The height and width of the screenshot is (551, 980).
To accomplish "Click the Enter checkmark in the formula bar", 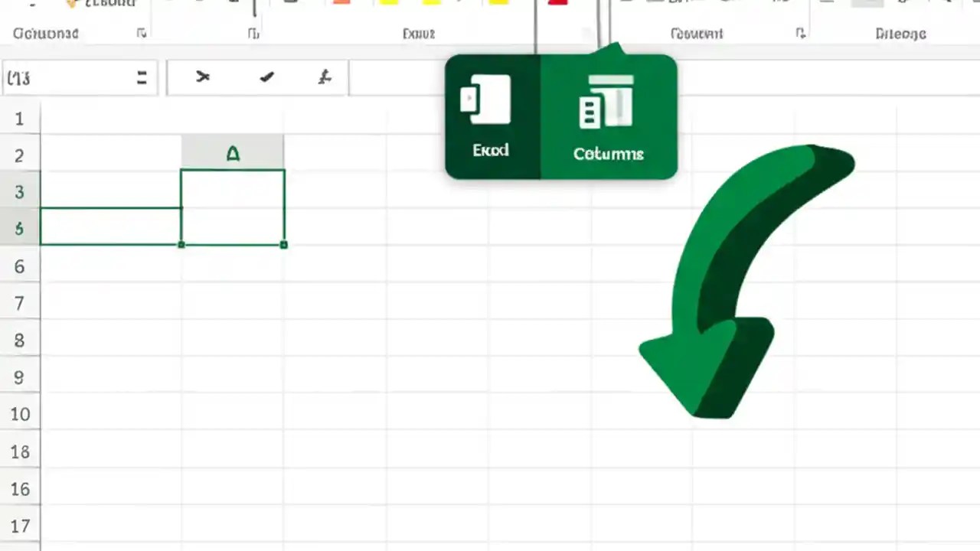I will click(x=266, y=77).
